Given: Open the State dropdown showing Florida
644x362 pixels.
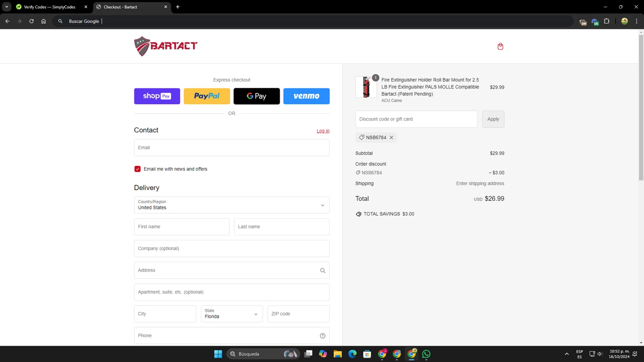Looking at the screenshot, I should pos(232,314).
